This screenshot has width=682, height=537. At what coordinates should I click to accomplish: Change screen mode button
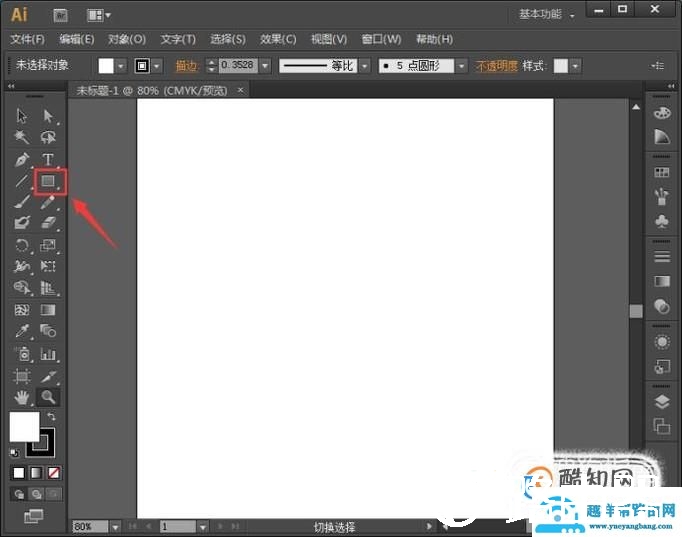click(33, 516)
